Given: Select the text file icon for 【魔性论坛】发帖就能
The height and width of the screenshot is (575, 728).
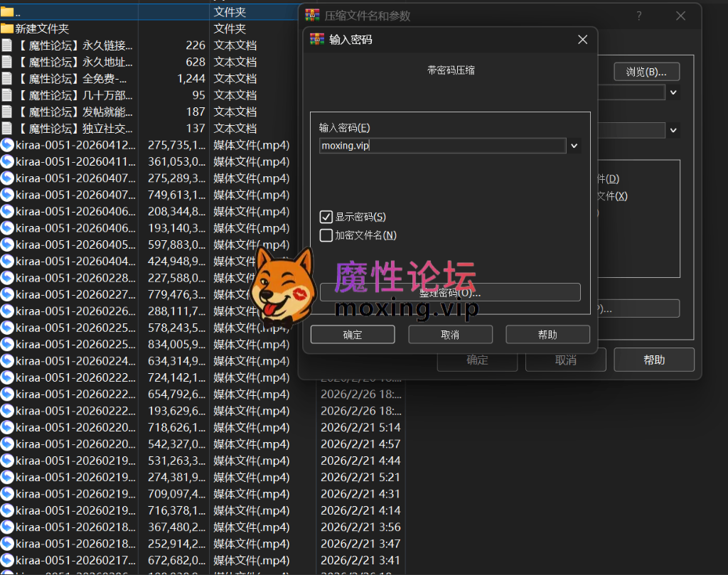Looking at the screenshot, I should point(7,112).
